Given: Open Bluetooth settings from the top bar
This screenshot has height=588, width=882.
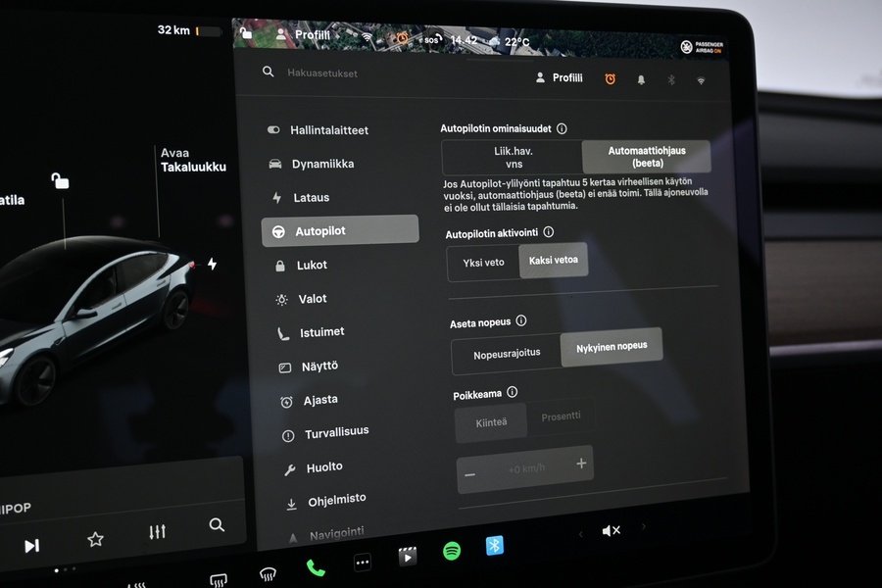Looking at the screenshot, I should (670, 79).
